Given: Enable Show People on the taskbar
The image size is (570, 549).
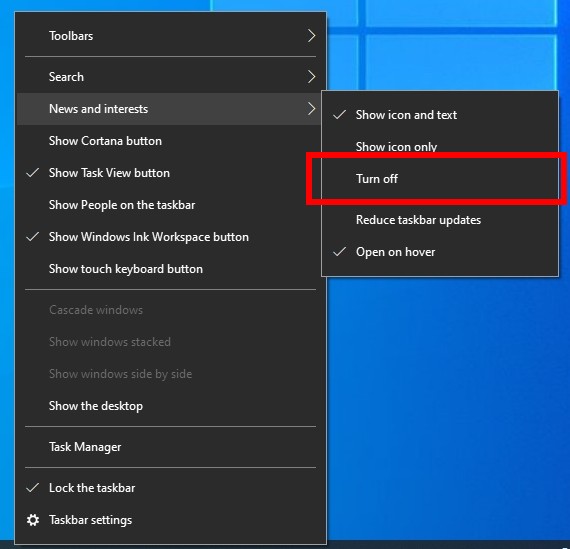Looking at the screenshot, I should click(x=170, y=205).
